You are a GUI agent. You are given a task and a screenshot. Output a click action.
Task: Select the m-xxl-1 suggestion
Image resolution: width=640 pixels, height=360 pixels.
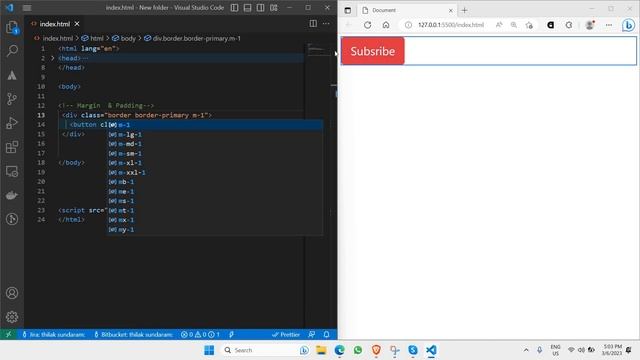pos(215,172)
